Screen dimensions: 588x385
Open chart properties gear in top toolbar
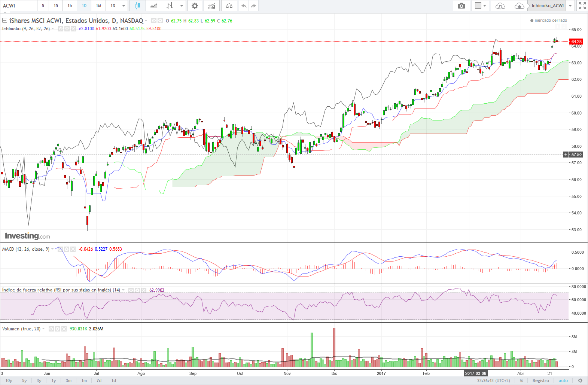(195, 6)
